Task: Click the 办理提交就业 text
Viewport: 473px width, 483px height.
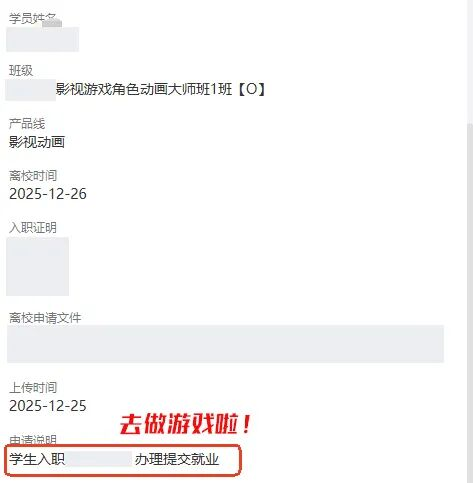Action: 177,459
